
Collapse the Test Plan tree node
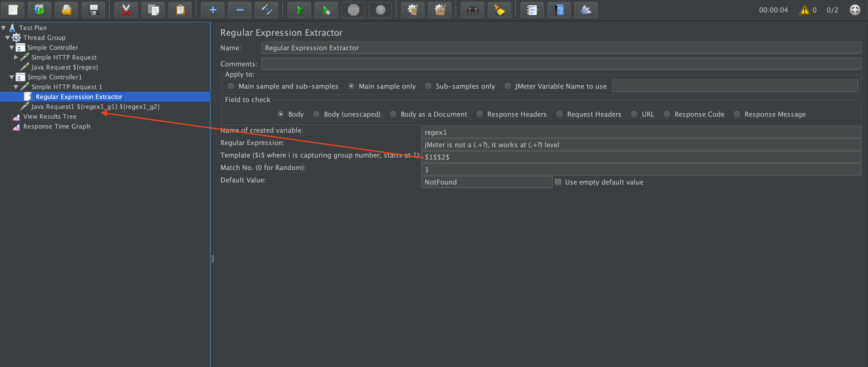pyautogui.click(x=4, y=28)
